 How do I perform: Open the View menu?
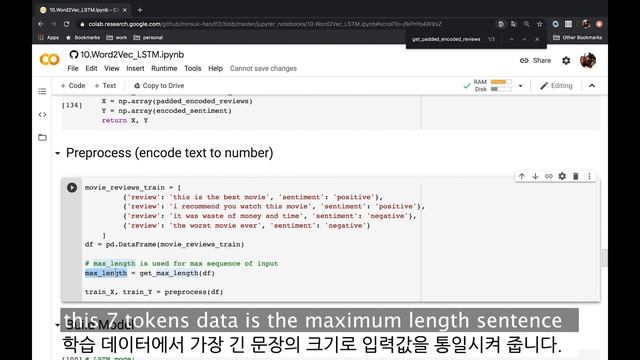[111, 69]
